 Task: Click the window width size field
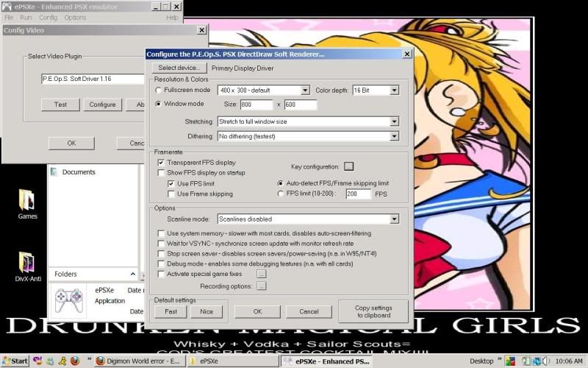257,105
